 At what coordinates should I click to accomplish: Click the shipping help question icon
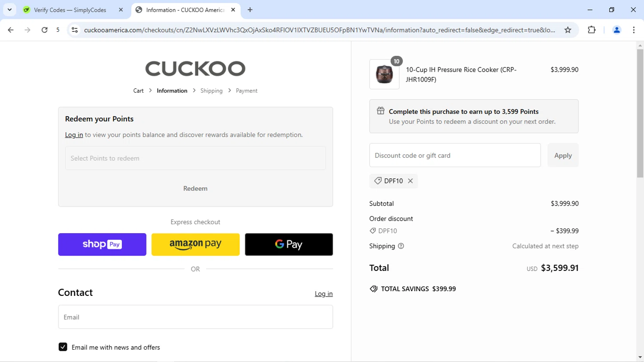401,246
